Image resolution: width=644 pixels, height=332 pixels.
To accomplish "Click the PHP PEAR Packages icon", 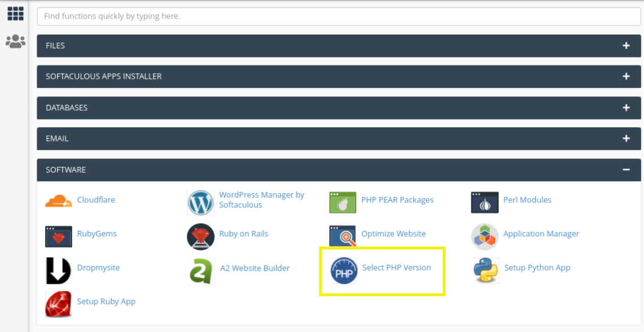I will point(343,202).
